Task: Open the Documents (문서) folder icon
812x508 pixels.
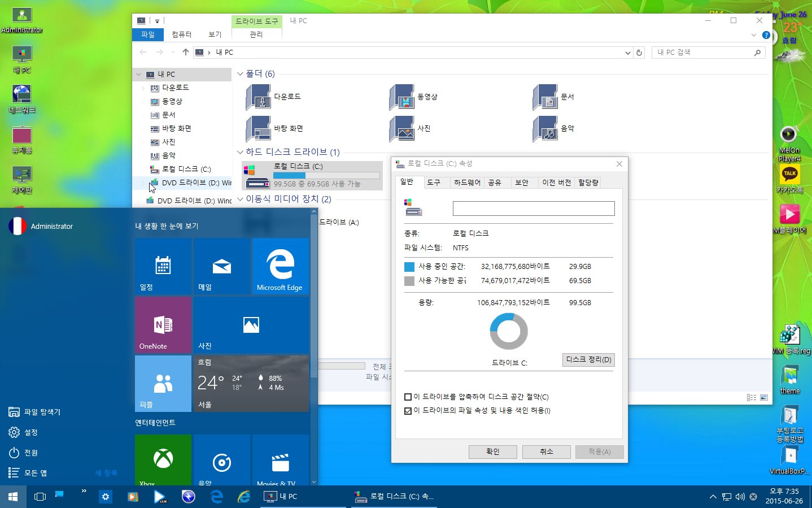Action: click(545, 97)
